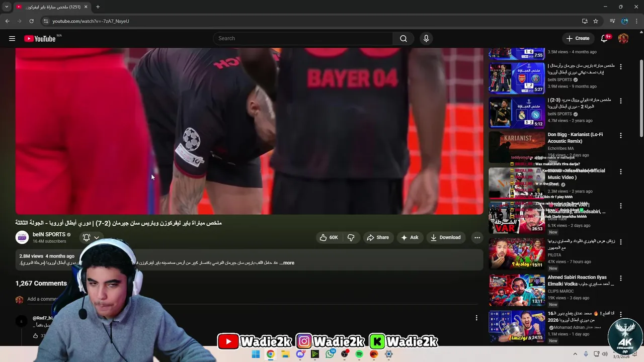Open Chrome from the taskbar
This screenshot has width=644, height=362.
[x=271, y=354]
